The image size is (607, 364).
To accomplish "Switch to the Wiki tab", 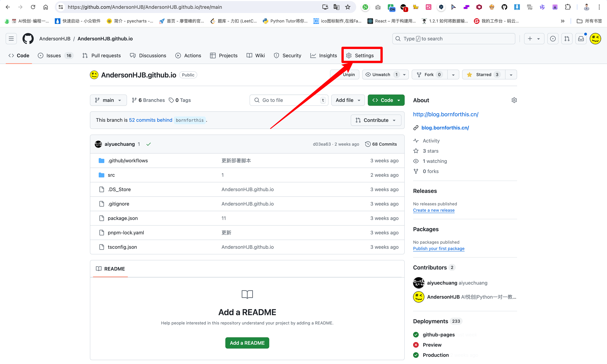I will [255, 56].
